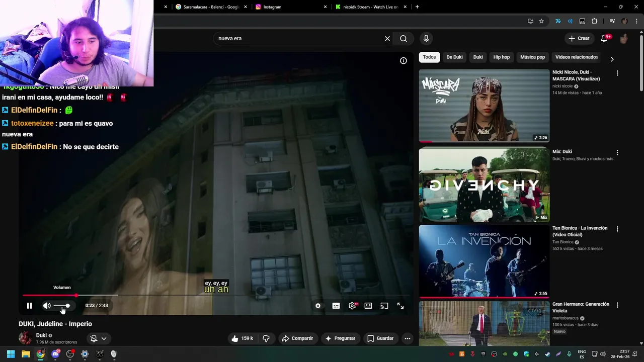Open the video info card icon
This screenshot has height=362, width=644.
(404, 61)
